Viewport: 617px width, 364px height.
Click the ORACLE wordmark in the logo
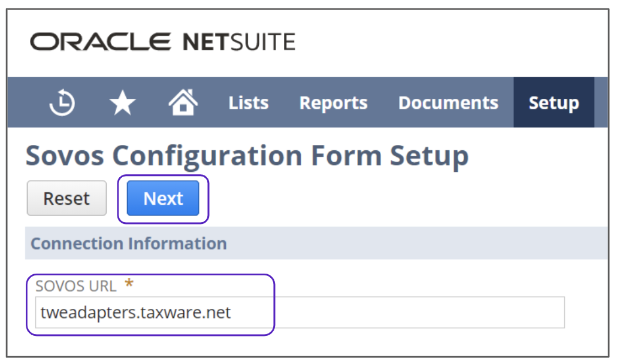101,43
